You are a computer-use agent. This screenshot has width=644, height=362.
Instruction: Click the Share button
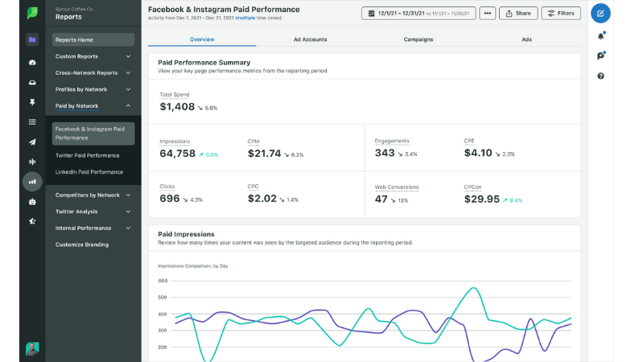pos(518,13)
